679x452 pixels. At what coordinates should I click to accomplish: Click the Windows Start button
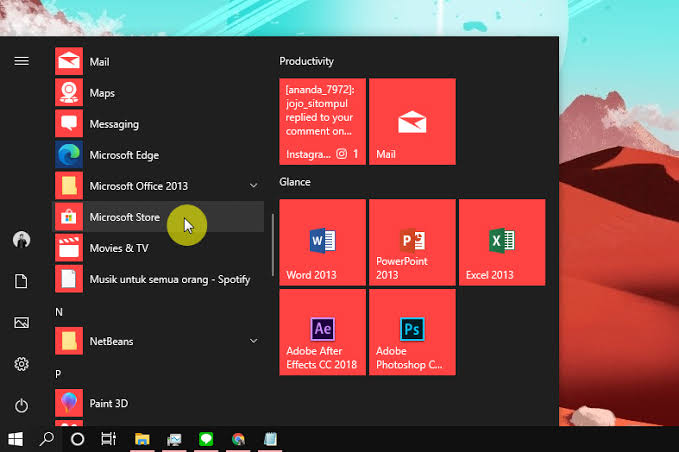pos(16,439)
